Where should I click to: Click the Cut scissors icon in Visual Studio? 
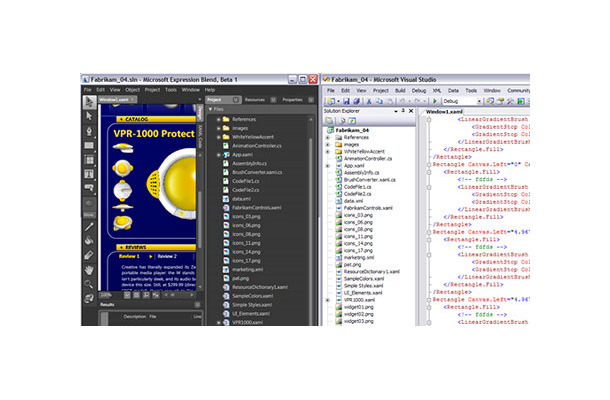tap(369, 101)
